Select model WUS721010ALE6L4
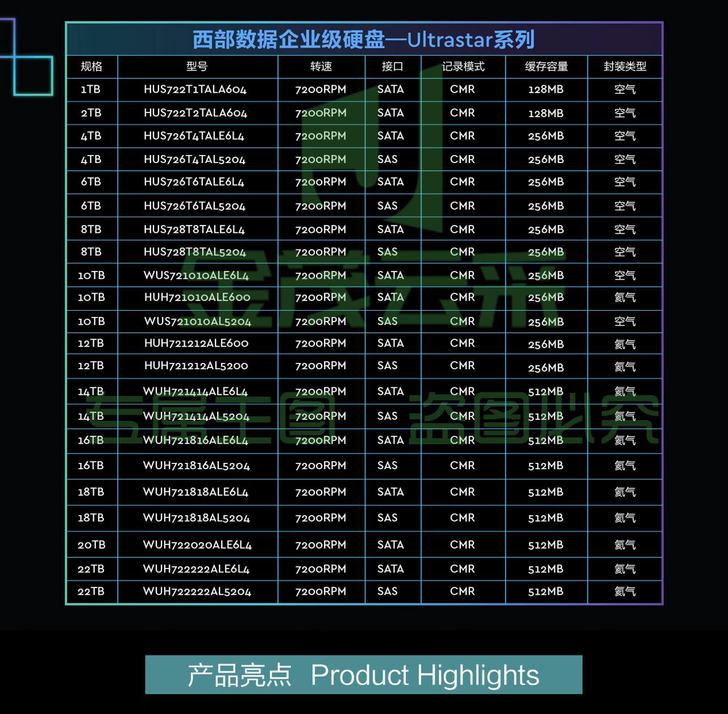This screenshot has height=714, width=728. point(196,275)
